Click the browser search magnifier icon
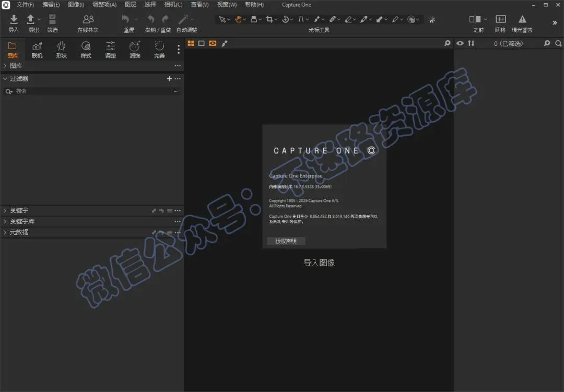Viewport: 564px width, 392px height. 558,43
